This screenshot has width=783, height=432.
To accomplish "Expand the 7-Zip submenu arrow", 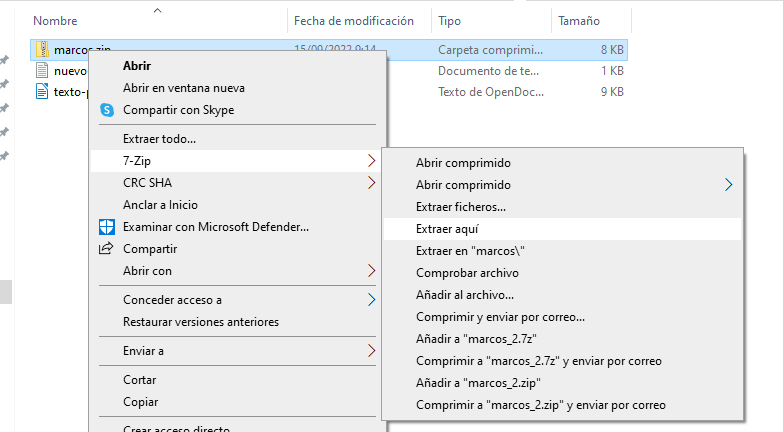I will coord(372,161).
